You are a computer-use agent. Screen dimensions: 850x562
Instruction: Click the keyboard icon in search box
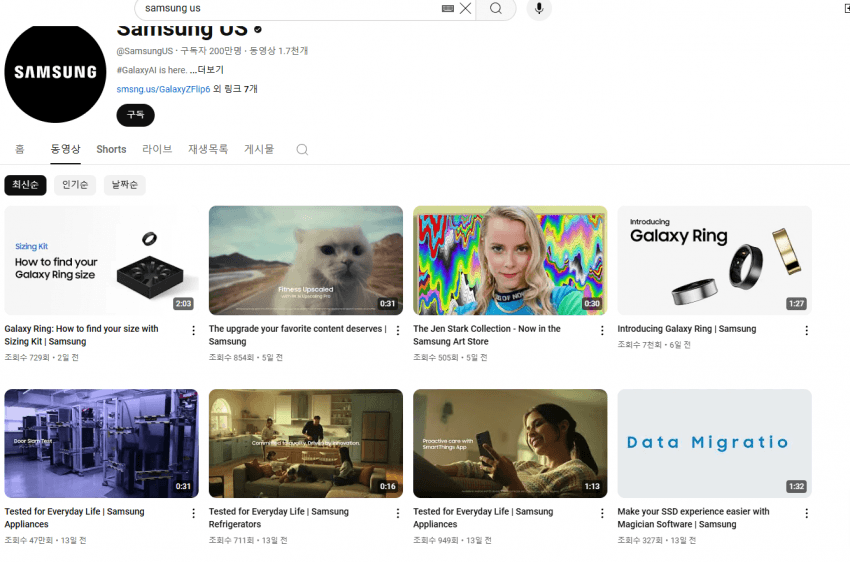click(x=448, y=8)
